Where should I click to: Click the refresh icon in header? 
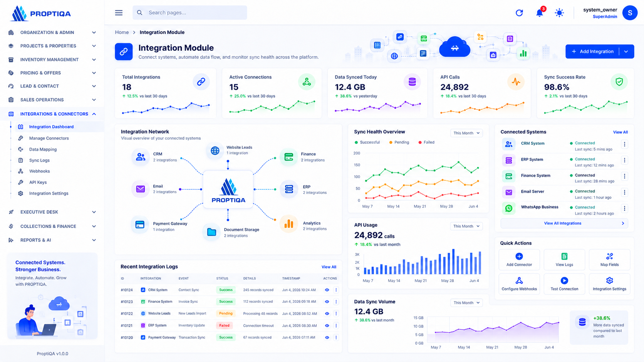point(519,13)
